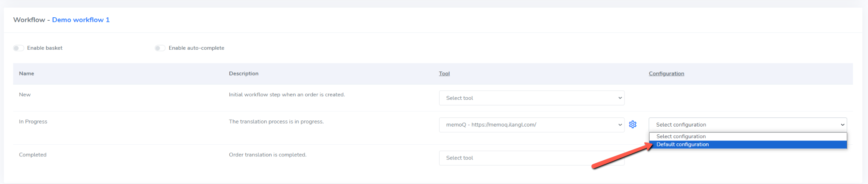Expand the Select configuration combo box
The image size is (868, 184).
point(748,125)
